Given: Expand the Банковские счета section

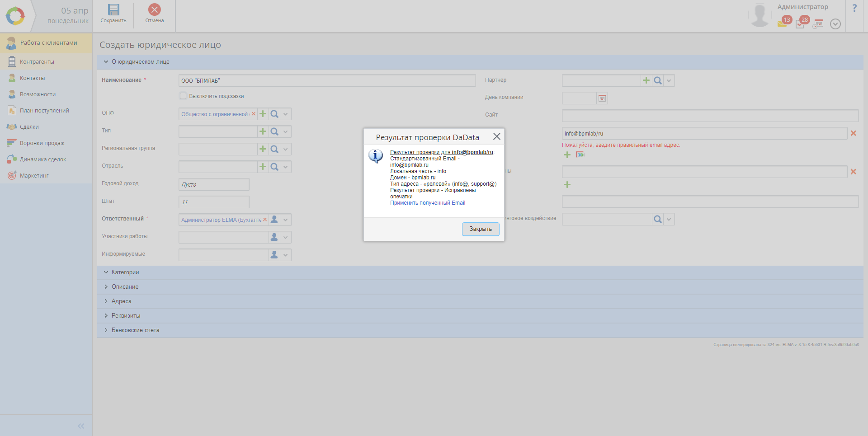Looking at the screenshot, I should coord(135,330).
